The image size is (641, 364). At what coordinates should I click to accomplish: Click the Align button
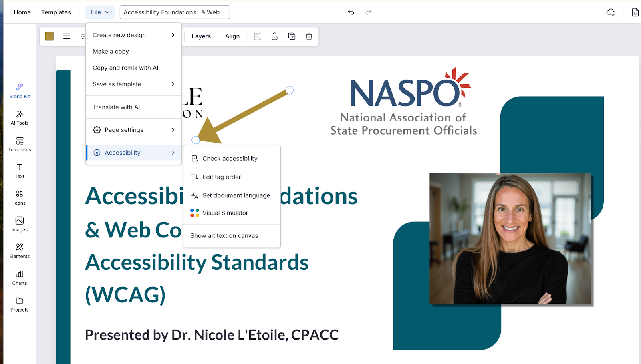232,36
